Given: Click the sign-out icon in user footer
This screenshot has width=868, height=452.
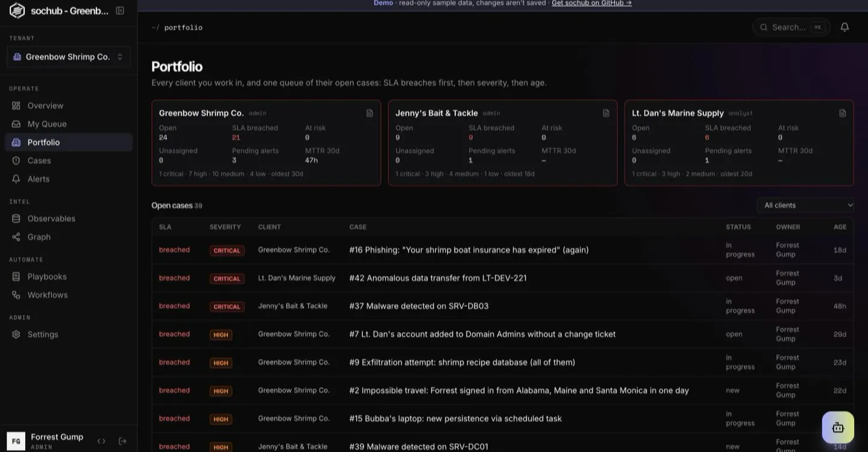Looking at the screenshot, I should 122,441.
